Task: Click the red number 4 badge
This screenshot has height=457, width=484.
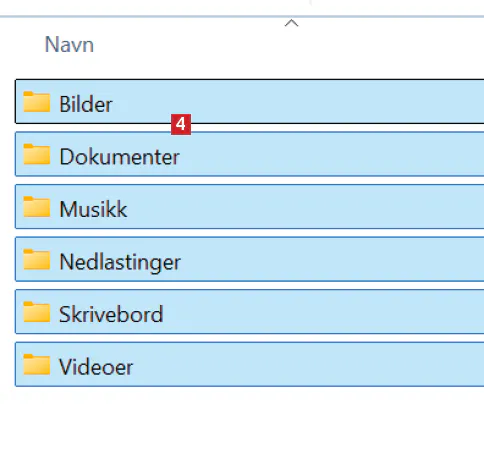Action: click(x=181, y=124)
